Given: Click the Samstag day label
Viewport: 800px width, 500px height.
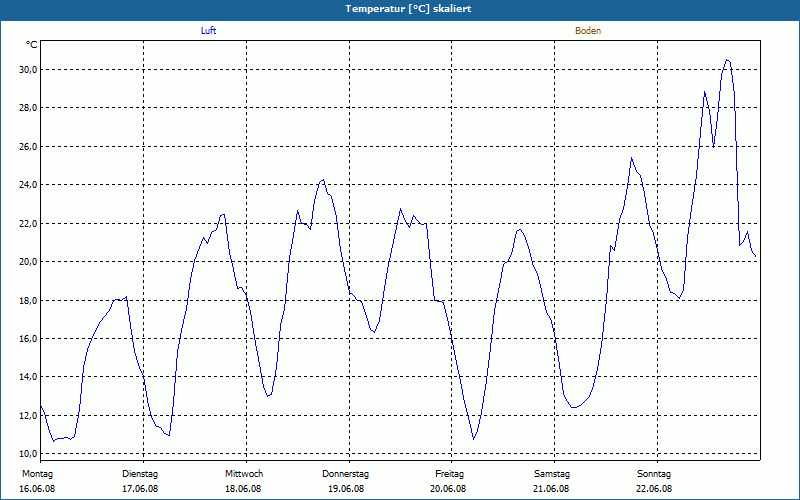Looking at the screenshot, I should [x=552, y=474].
